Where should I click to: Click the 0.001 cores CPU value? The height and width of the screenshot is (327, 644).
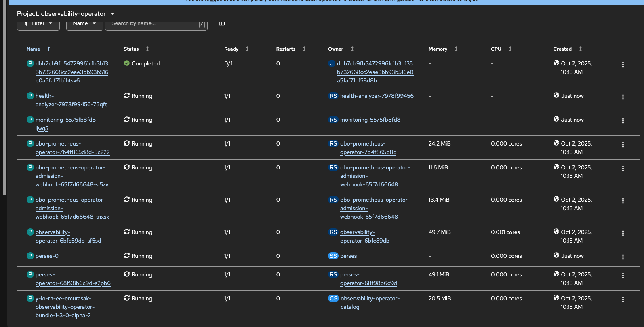505,232
